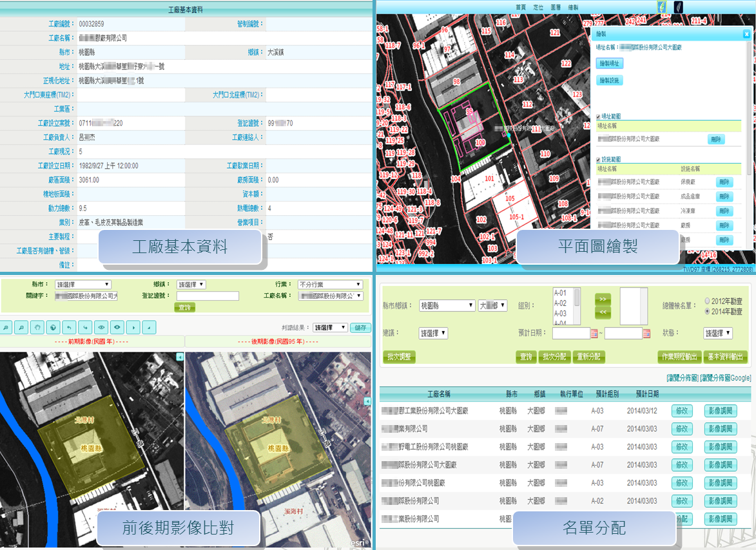The image size is (756, 550).
Task: Click the 作業期程輸出 button
Action: [679, 357]
